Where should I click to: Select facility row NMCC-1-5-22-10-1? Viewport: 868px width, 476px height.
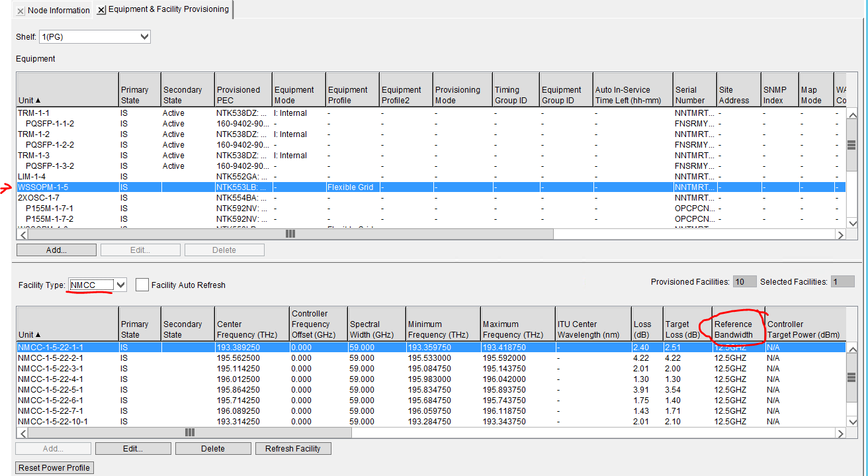tap(431, 422)
